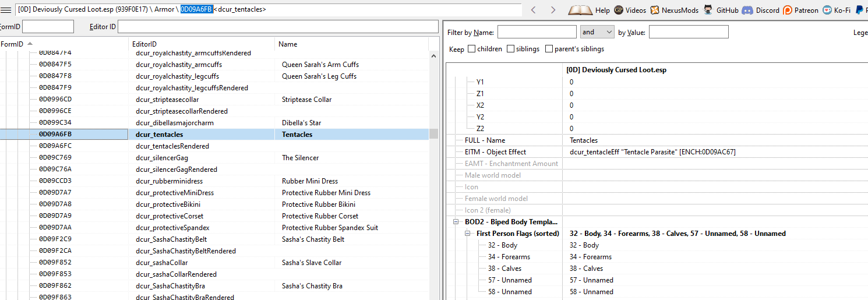The image size is (868, 300).
Task: Select Rubber Mini Dress record
Action: pos(214,181)
